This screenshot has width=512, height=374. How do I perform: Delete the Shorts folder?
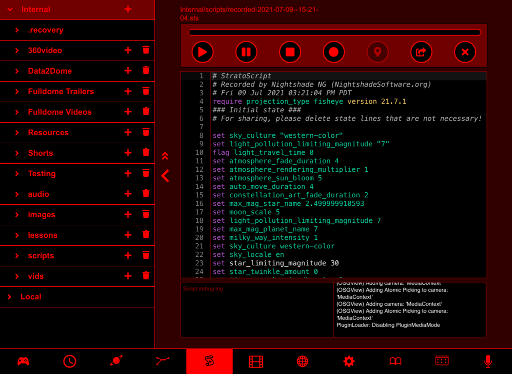(146, 152)
